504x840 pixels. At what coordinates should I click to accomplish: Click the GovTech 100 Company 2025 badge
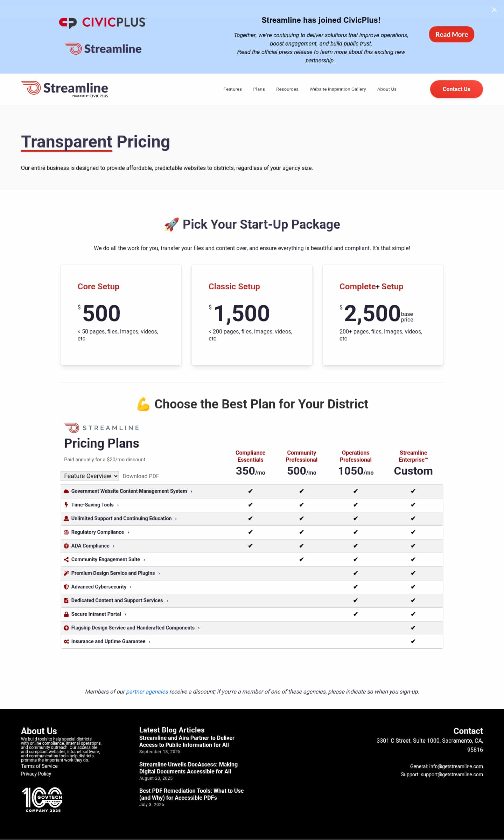(x=42, y=800)
